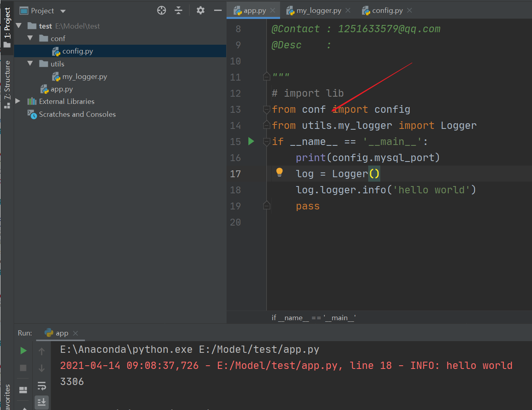The height and width of the screenshot is (410, 532).
Task: Collapse the test root folder arrow
Action: tap(19, 25)
